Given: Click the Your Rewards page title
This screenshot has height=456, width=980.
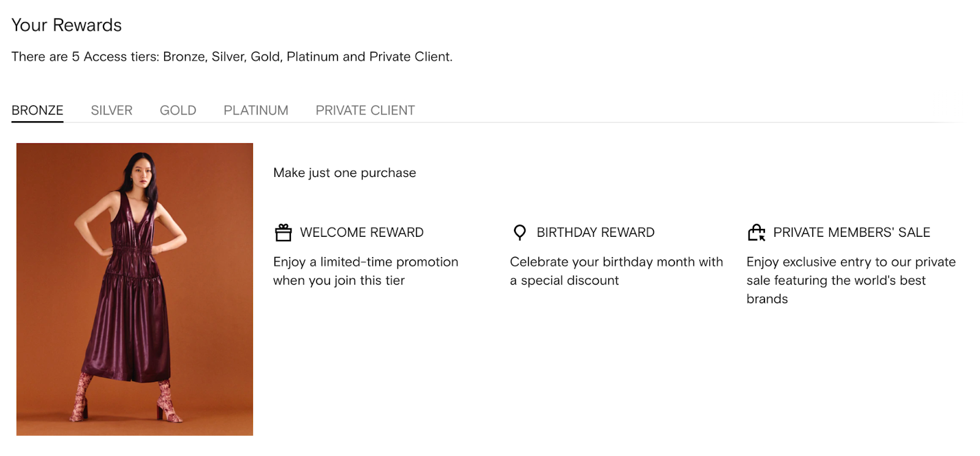Looking at the screenshot, I should pyautogui.click(x=66, y=25).
